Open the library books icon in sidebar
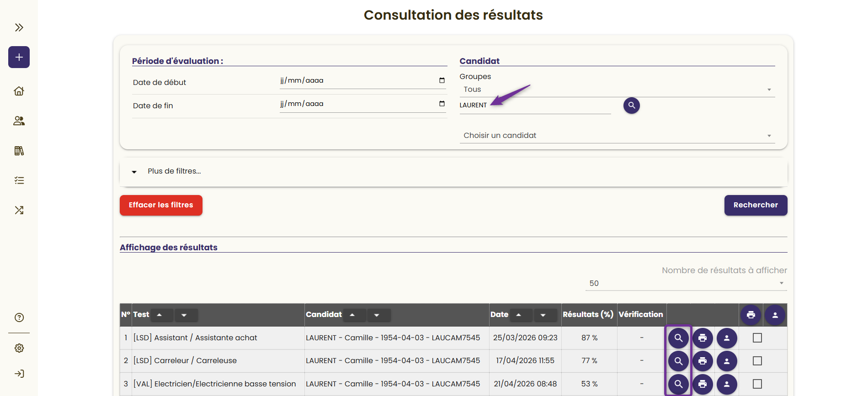868x396 pixels. 19,151
